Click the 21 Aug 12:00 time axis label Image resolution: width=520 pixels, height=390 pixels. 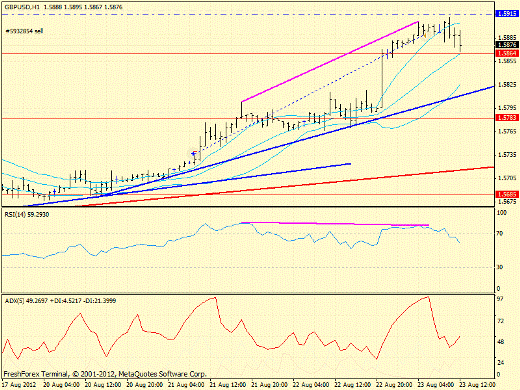[x=228, y=385]
